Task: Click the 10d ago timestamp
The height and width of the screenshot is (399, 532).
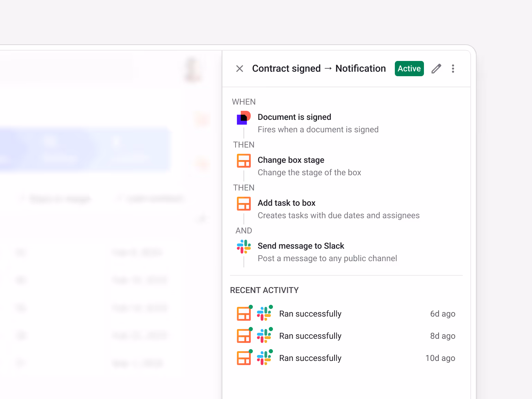Action: (440, 358)
